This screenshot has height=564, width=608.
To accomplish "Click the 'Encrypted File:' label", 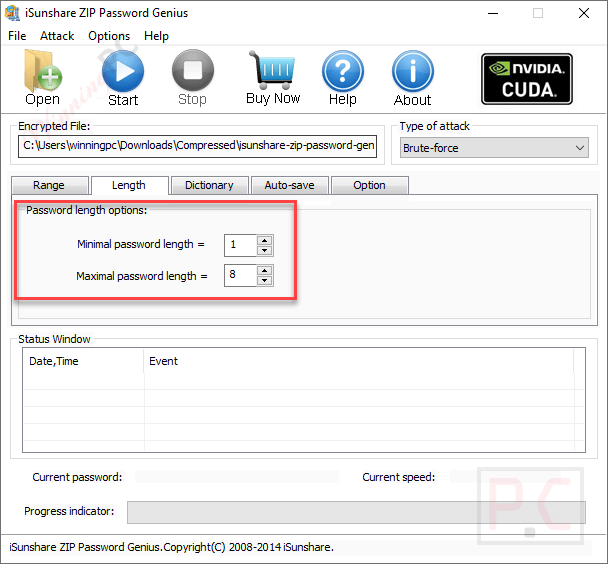I will pyautogui.click(x=54, y=126).
